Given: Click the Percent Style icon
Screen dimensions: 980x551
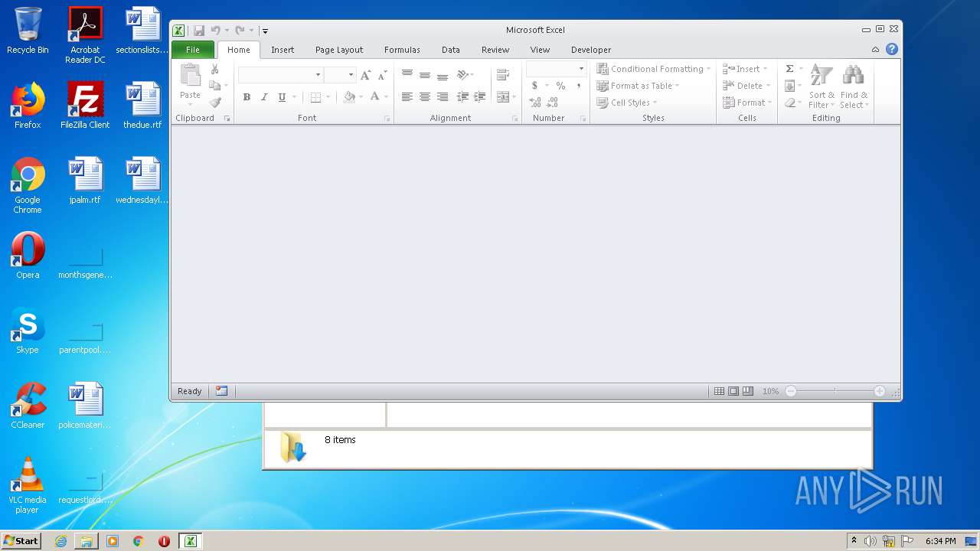Looking at the screenshot, I should point(560,86).
